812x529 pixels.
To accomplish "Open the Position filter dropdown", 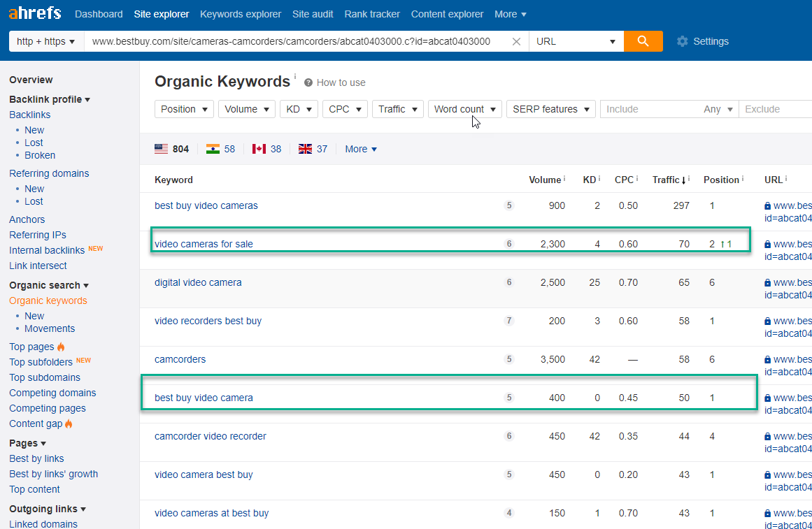I will click(x=184, y=109).
